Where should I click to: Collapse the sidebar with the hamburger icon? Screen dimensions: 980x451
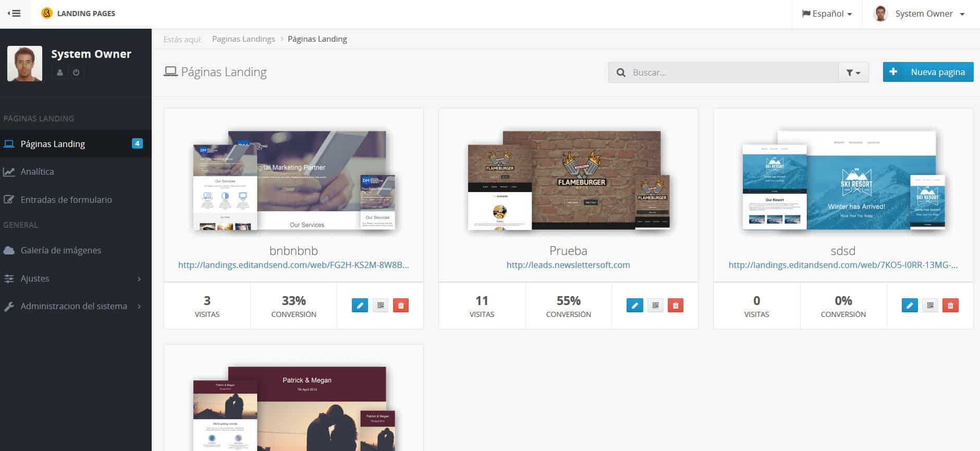[15, 14]
